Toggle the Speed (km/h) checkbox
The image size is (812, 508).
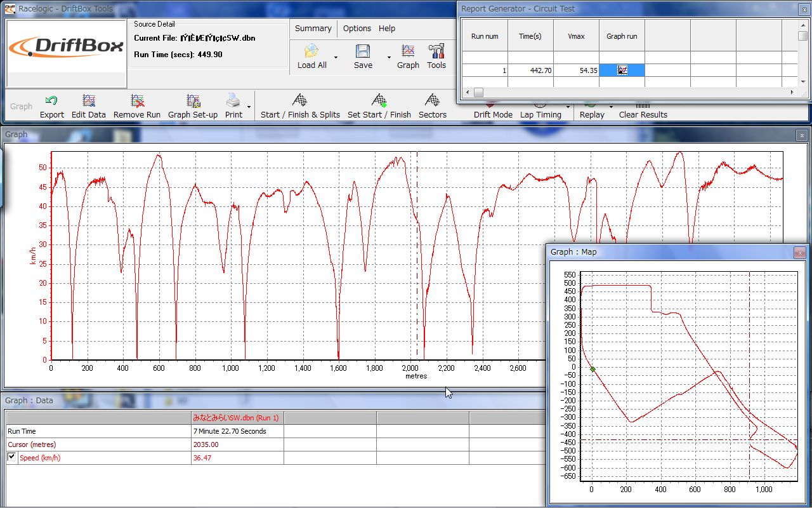point(12,457)
